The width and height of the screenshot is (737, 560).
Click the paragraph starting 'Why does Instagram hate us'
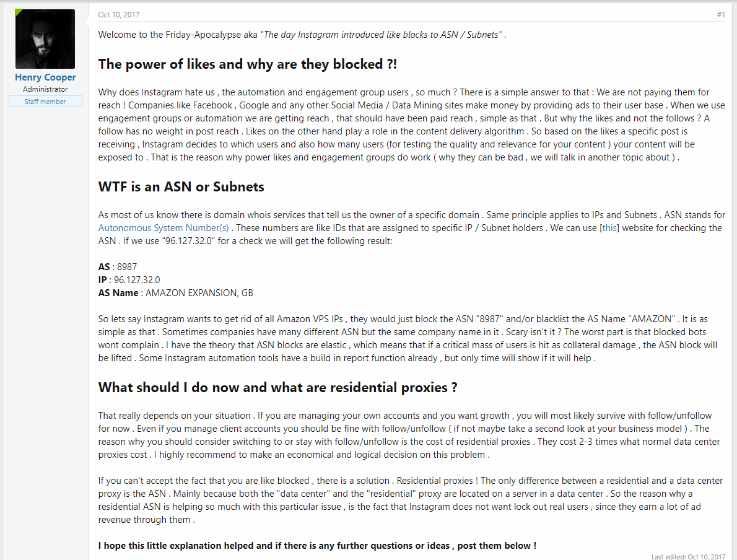click(412, 125)
